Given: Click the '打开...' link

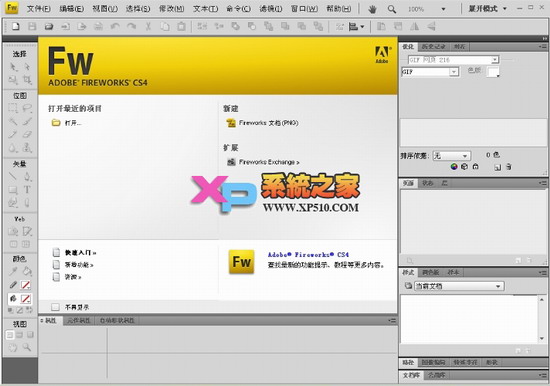Looking at the screenshot, I should point(73,123).
